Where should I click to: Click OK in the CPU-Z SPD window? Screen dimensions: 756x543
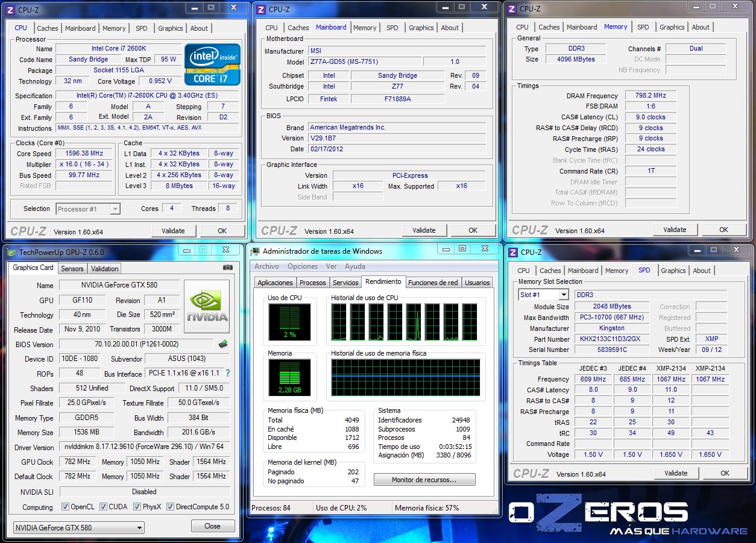click(x=725, y=473)
